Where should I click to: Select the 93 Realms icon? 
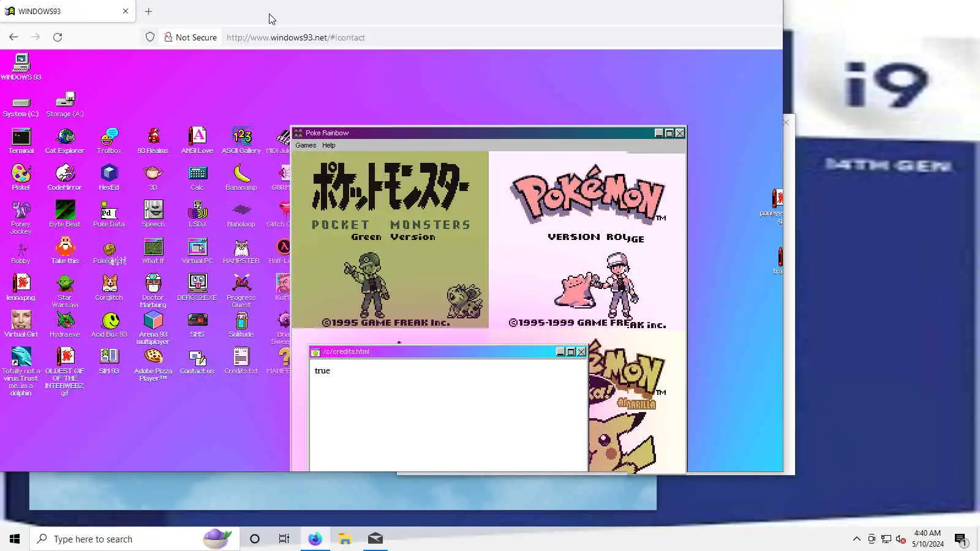pos(153,141)
